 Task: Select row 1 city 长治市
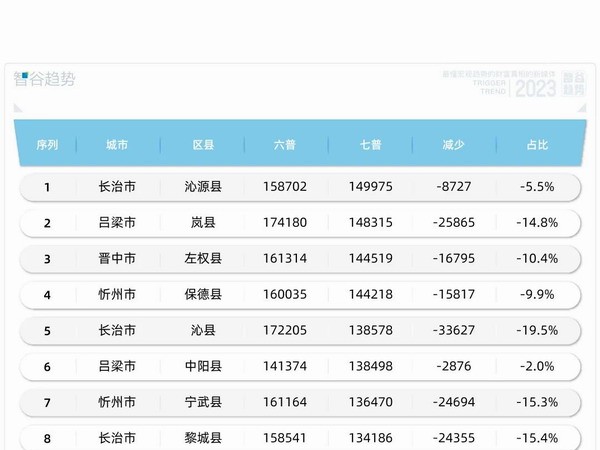point(117,187)
